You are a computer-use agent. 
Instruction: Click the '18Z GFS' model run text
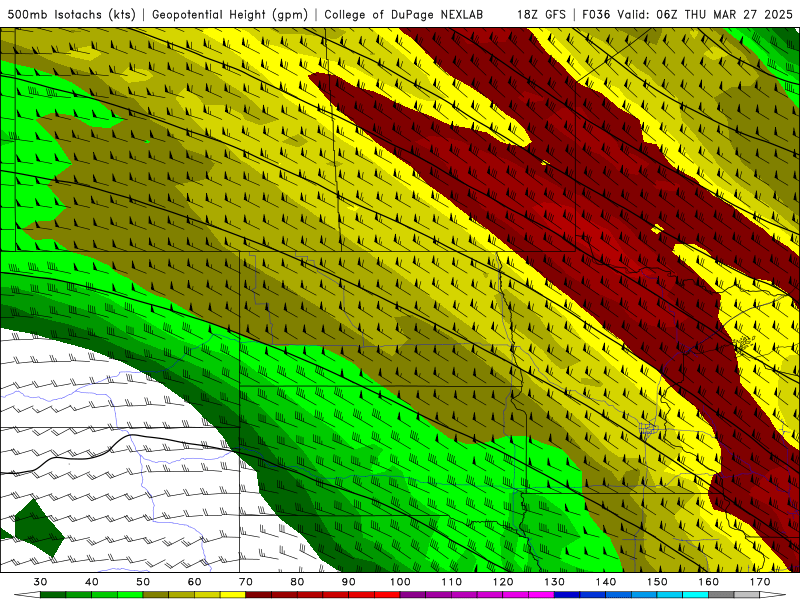541,14
